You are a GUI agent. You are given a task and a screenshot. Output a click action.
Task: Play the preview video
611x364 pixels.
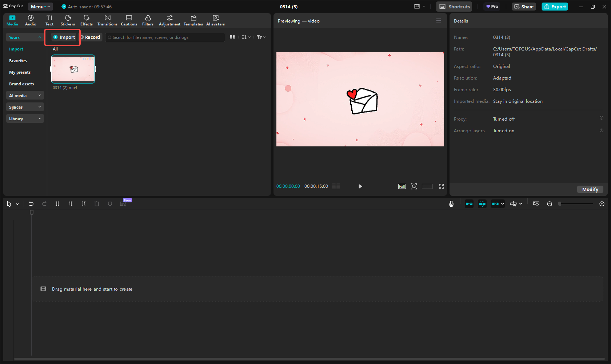tap(360, 186)
